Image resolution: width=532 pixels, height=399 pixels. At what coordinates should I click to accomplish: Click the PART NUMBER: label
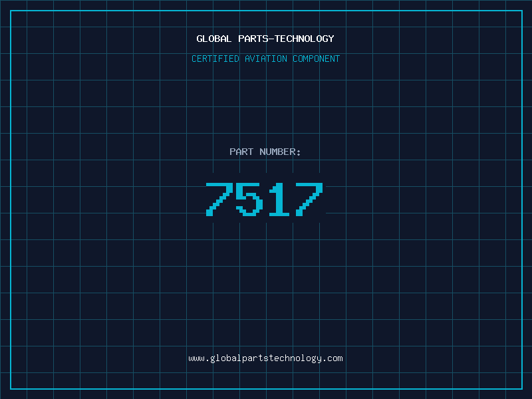point(265,152)
